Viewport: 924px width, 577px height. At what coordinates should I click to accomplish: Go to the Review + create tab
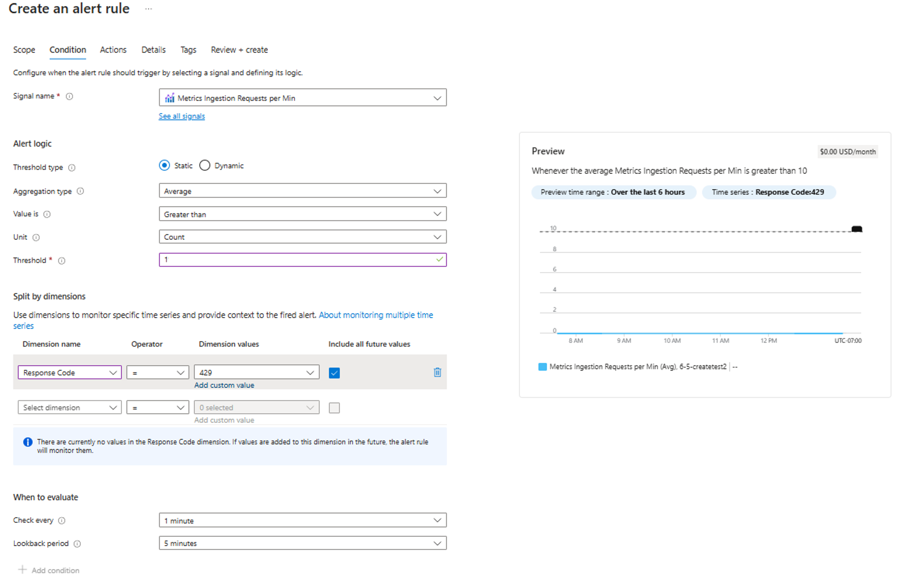pyautogui.click(x=239, y=50)
